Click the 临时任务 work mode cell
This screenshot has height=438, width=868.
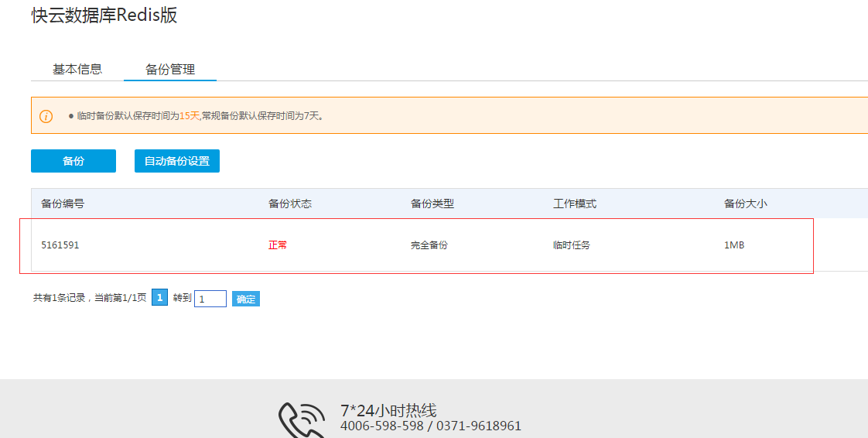pos(572,245)
